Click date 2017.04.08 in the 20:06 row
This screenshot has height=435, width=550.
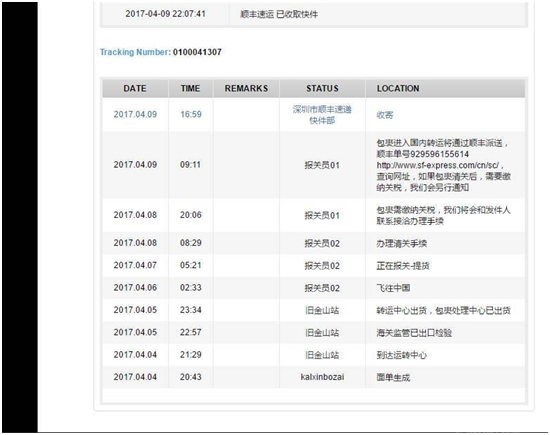pyautogui.click(x=135, y=215)
